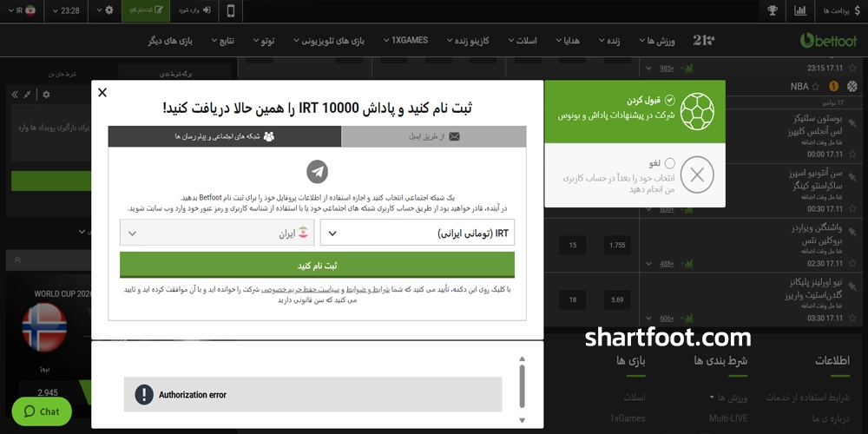Open stats chart icon next to 985+

pyautogui.click(x=688, y=69)
